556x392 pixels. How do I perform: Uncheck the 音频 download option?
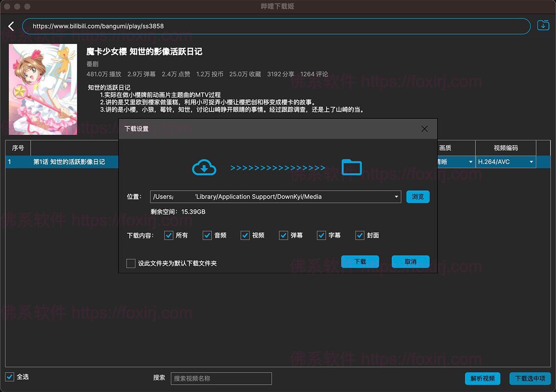pyautogui.click(x=207, y=235)
